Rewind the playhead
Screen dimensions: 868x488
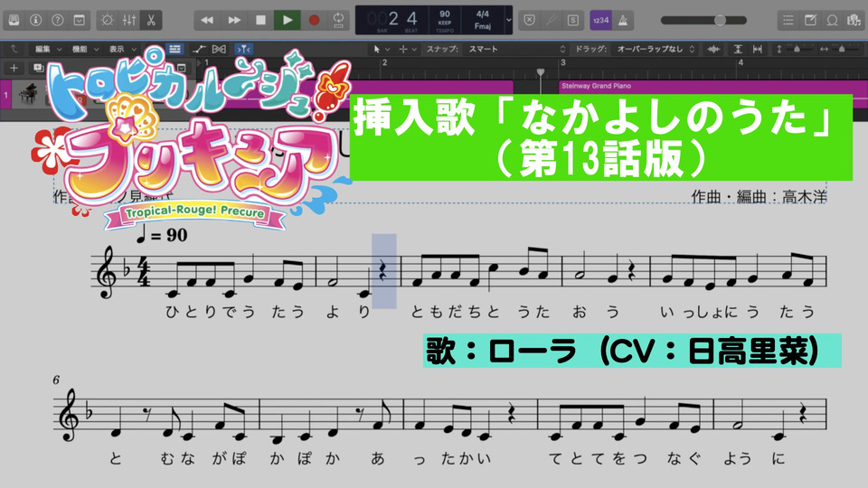point(207,21)
